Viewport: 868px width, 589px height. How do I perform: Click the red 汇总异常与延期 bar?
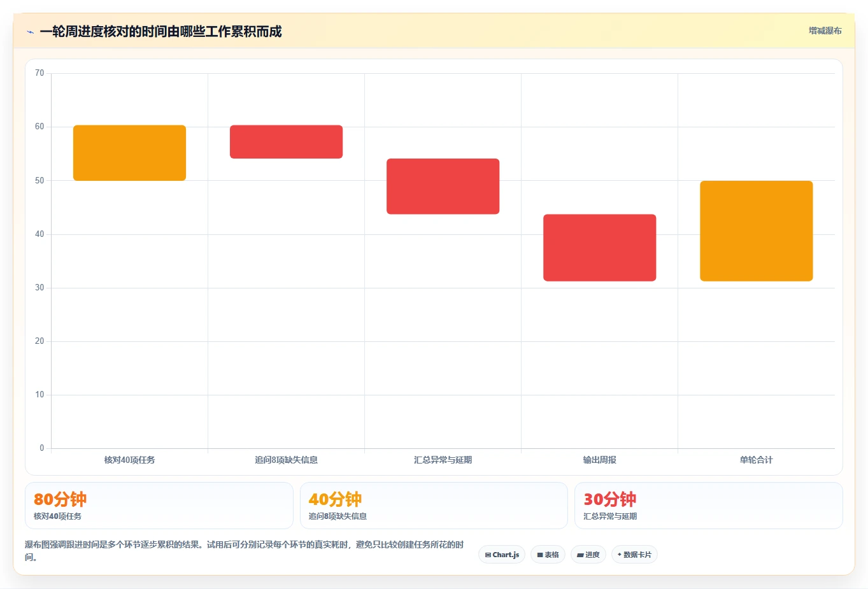pyautogui.click(x=443, y=186)
